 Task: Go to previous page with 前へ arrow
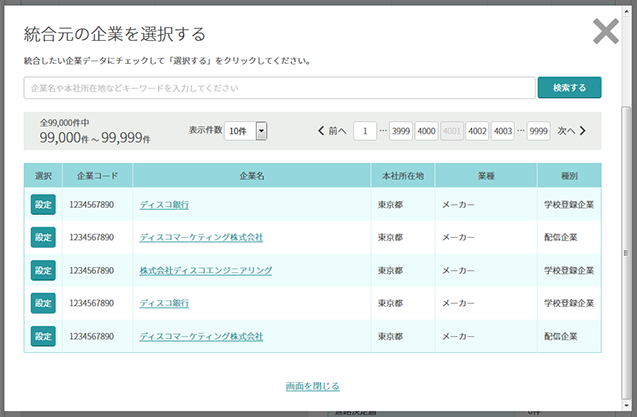pyautogui.click(x=332, y=131)
